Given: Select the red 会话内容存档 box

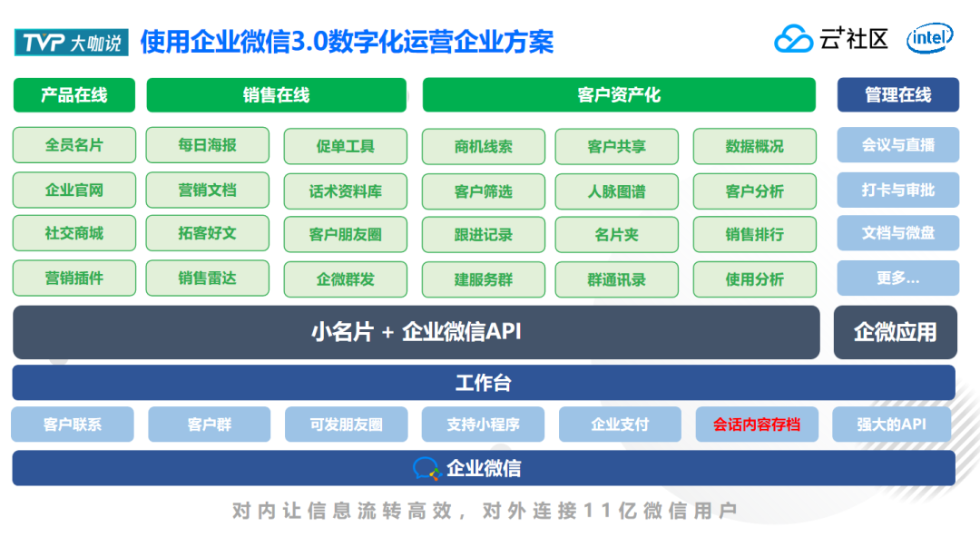Looking at the screenshot, I should point(757,425).
